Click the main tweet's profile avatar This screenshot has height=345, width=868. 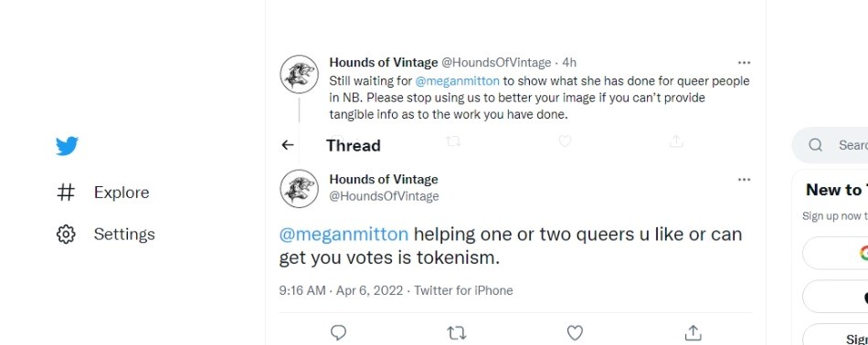click(x=299, y=189)
